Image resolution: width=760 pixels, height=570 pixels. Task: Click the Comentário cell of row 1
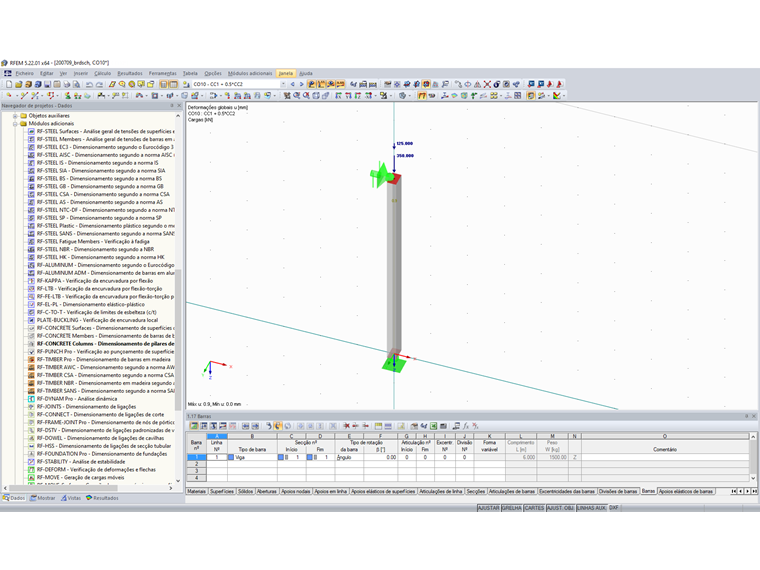click(x=665, y=457)
